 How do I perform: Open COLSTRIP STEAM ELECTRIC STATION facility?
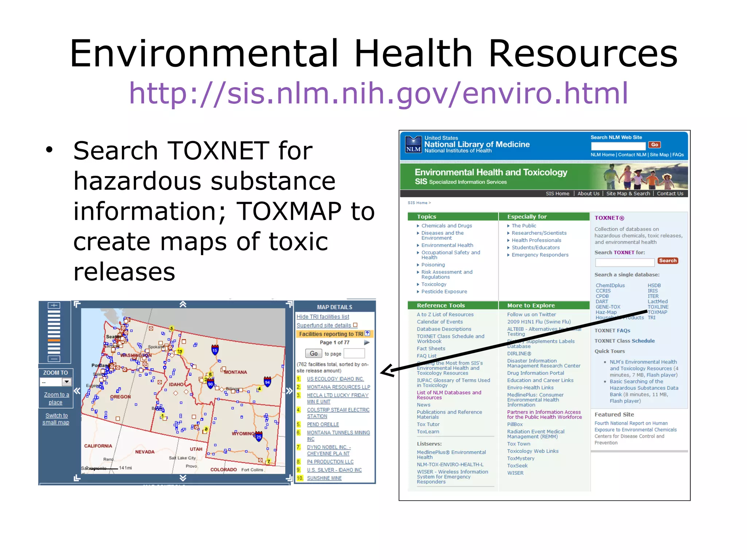[x=338, y=413]
